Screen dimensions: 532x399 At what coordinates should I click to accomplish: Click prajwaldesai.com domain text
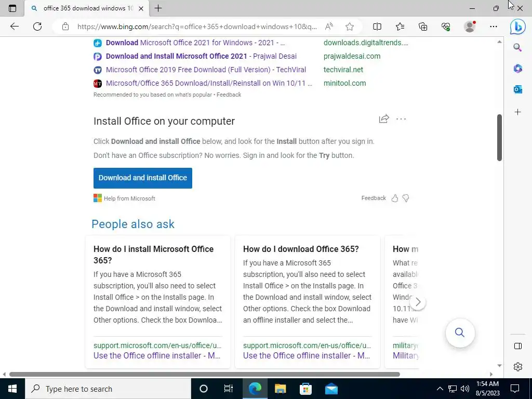[x=352, y=56]
